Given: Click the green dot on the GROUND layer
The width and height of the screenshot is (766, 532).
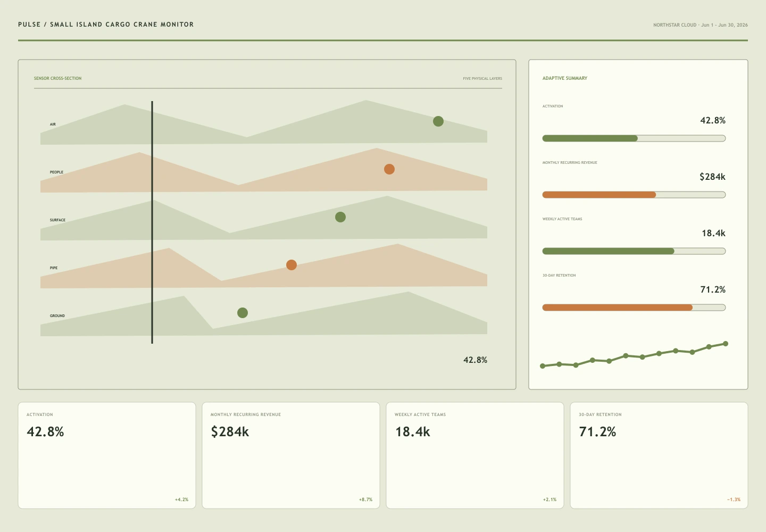Looking at the screenshot, I should pos(243,313).
